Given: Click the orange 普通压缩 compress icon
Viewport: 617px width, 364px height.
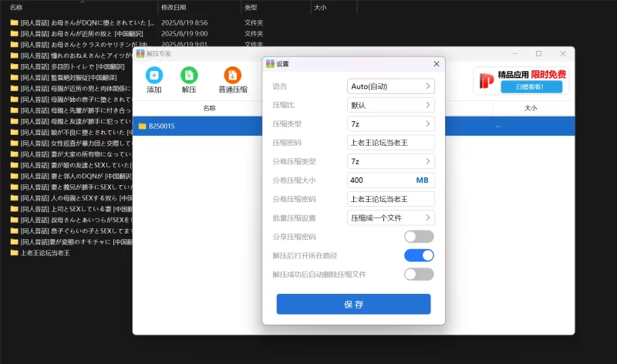Looking at the screenshot, I should point(233,75).
